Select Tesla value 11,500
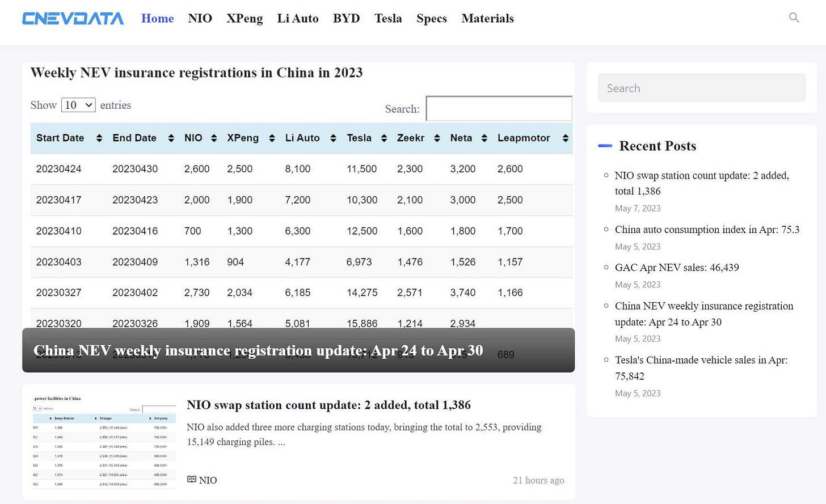This screenshot has width=826, height=504. coord(362,169)
